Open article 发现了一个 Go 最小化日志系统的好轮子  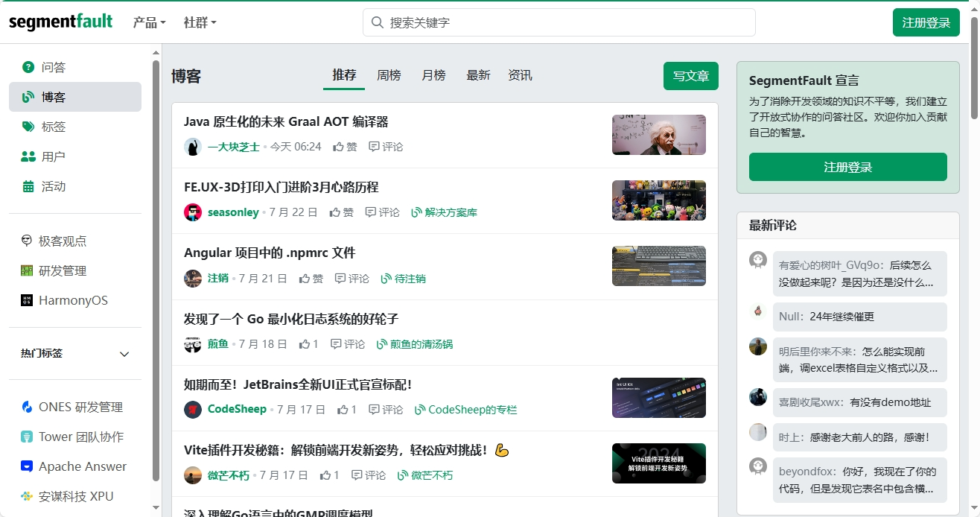point(291,319)
